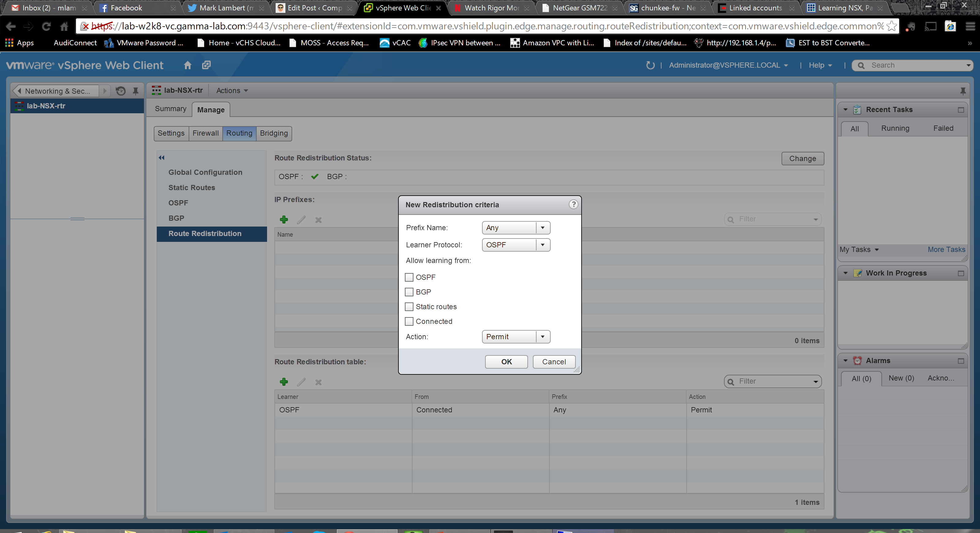Check the Static routes checkbox
This screenshot has height=533, width=980.
[409, 306]
